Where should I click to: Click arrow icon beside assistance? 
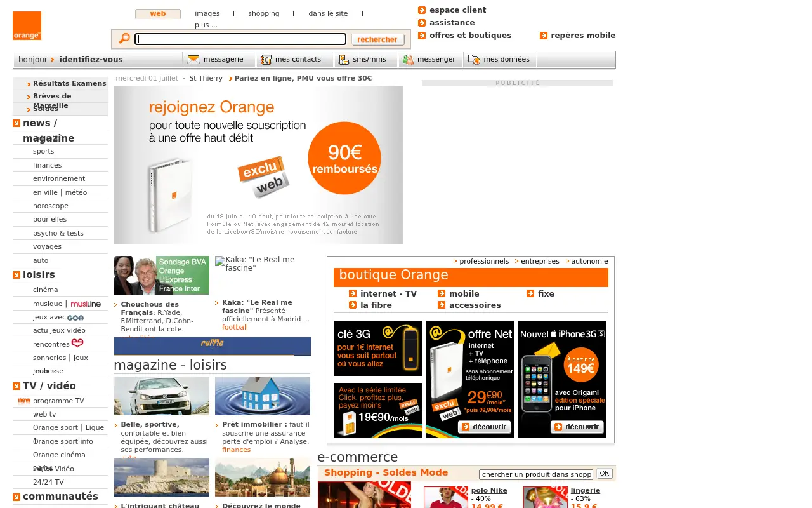click(x=422, y=23)
